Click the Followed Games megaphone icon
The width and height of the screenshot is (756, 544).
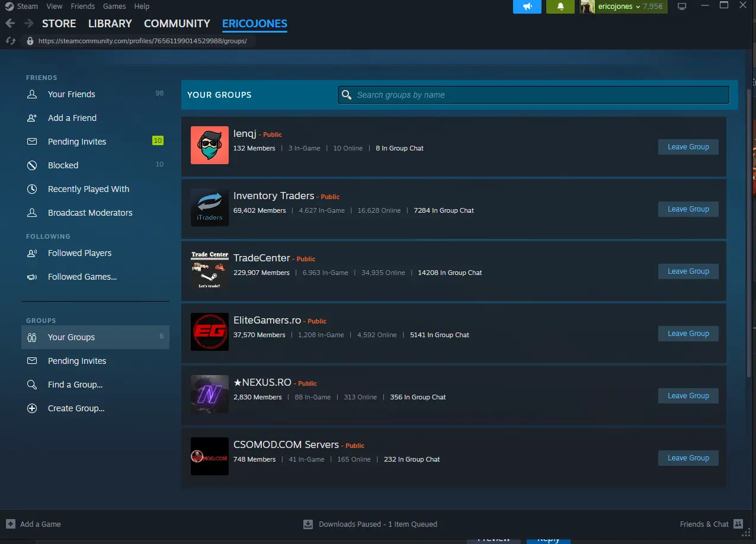click(32, 277)
